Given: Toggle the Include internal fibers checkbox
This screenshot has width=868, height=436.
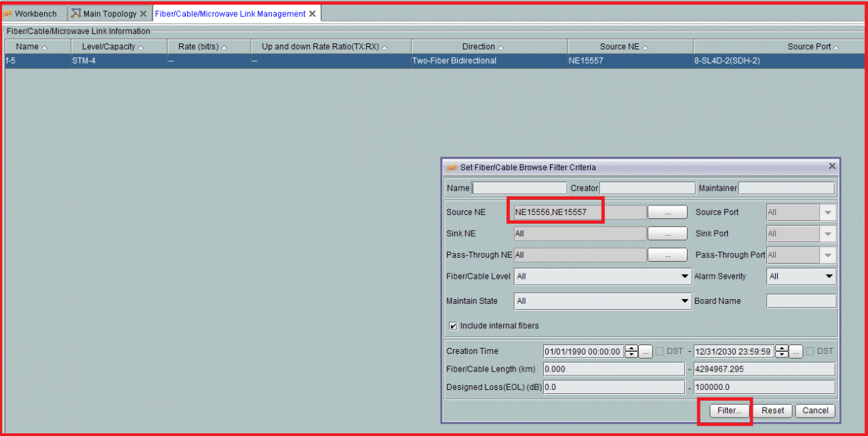Looking at the screenshot, I should (x=453, y=326).
